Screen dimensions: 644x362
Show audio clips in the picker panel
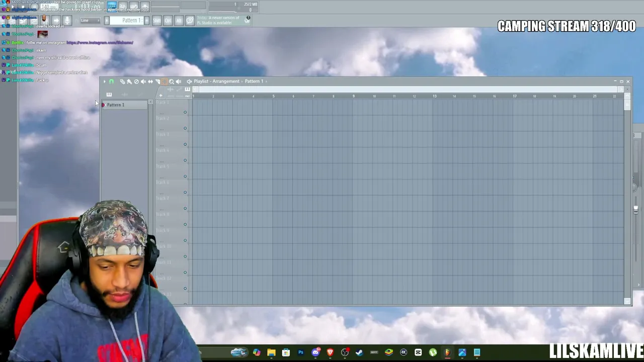tap(125, 95)
